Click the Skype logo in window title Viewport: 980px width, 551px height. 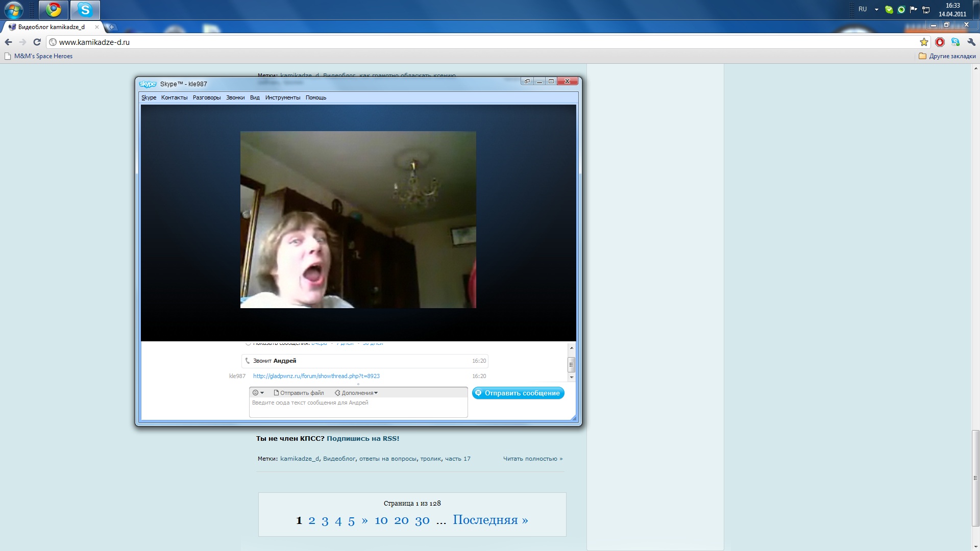148,84
